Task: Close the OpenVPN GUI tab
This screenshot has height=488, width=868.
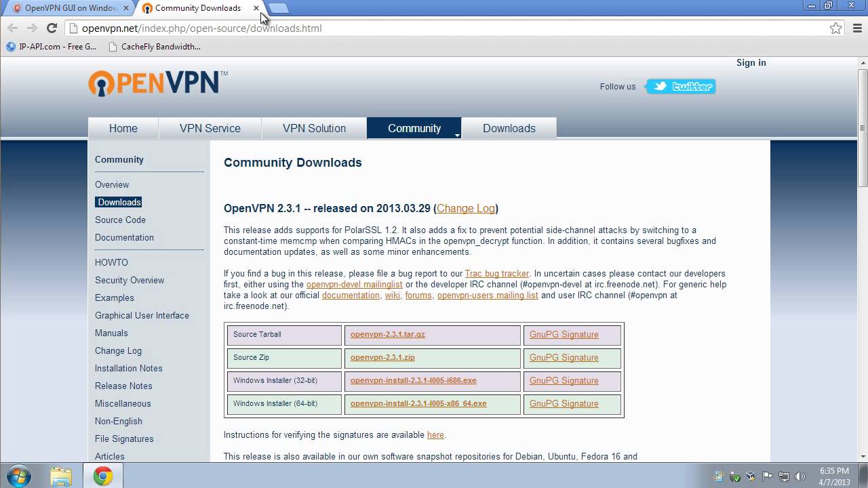Action: click(125, 8)
